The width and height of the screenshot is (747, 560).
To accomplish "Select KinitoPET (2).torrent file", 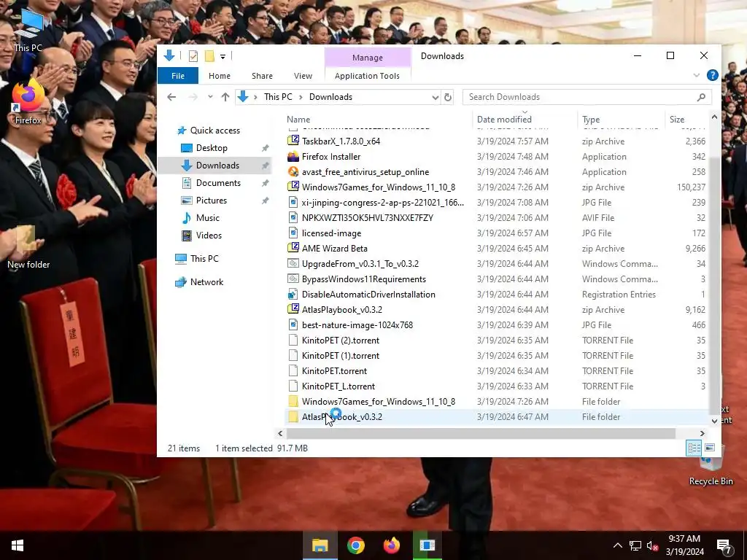I will [x=496, y=341].
